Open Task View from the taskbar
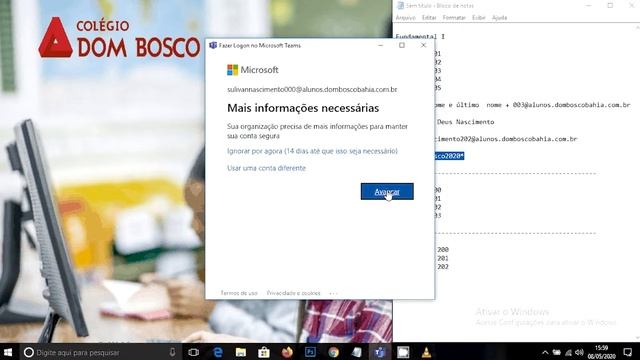The width and height of the screenshot is (640, 360). pyautogui.click(x=193, y=352)
